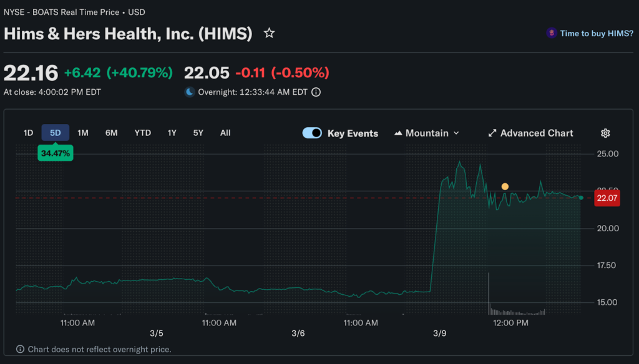Click the star icon to follow HIMS
639x364 pixels.
click(x=269, y=34)
